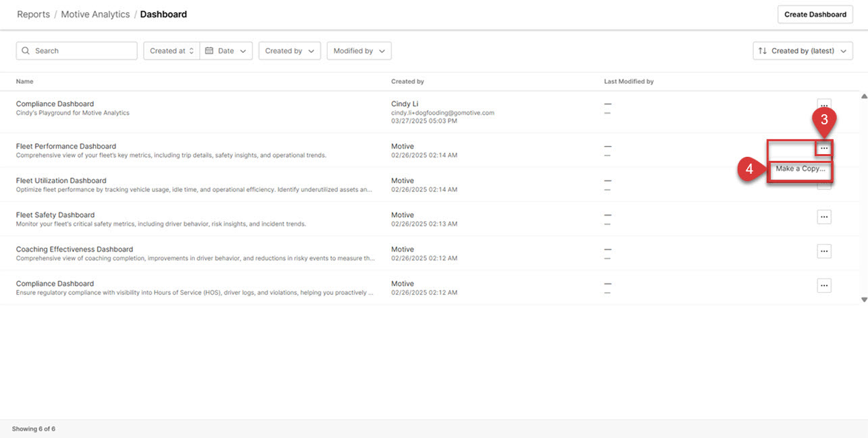This screenshot has height=438, width=868.
Task: Click the Last Modified by column header
Action: point(629,82)
